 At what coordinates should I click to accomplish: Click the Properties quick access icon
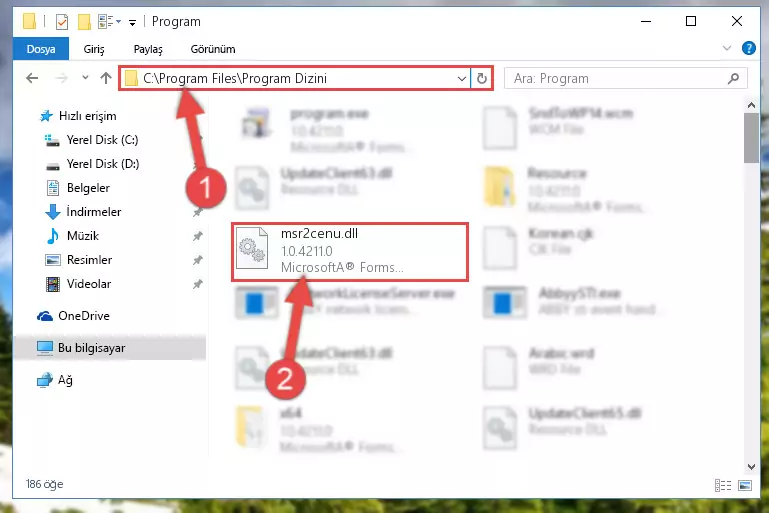pyautogui.click(x=62, y=22)
